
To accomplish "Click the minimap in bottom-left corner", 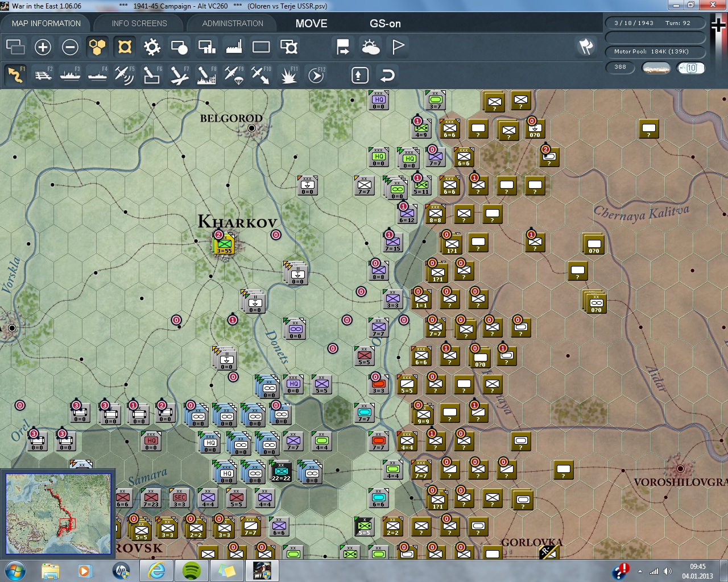I will click(x=59, y=513).
